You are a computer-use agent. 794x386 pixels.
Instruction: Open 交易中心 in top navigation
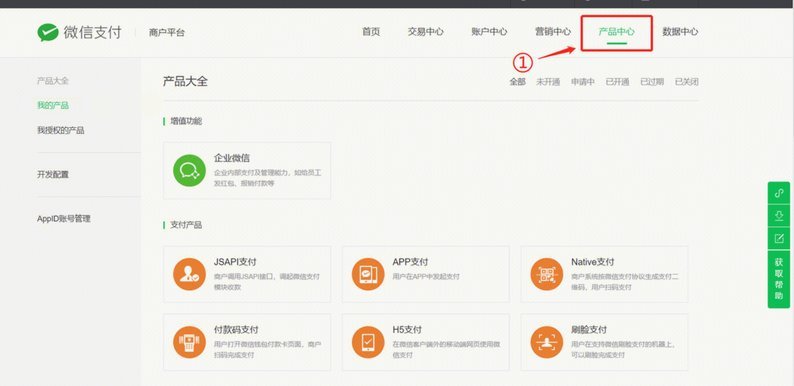[x=425, y=31]
